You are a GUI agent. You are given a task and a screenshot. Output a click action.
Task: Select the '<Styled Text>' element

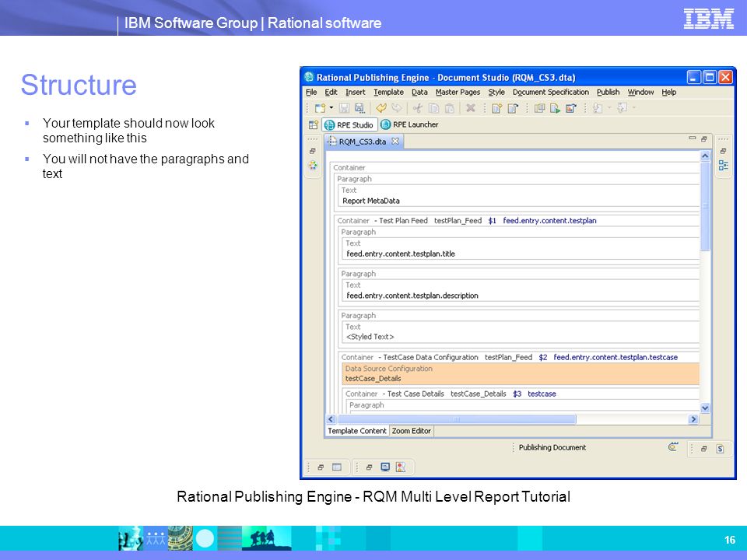[x=370, y=337]
